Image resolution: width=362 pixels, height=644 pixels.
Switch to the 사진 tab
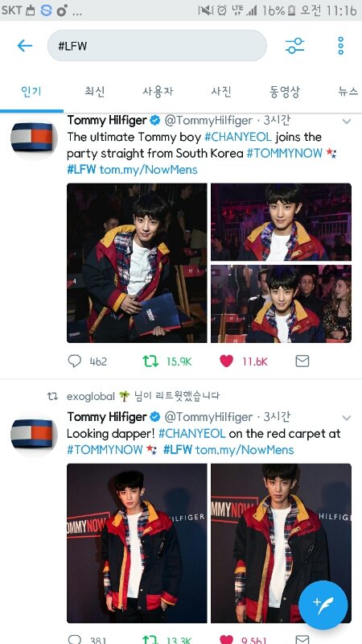coord(221,91)
